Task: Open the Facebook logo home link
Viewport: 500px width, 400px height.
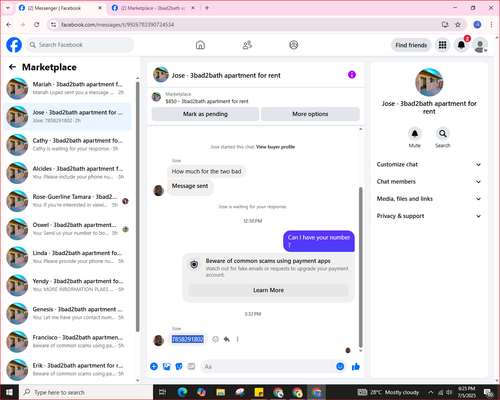Action: point(14,45)
